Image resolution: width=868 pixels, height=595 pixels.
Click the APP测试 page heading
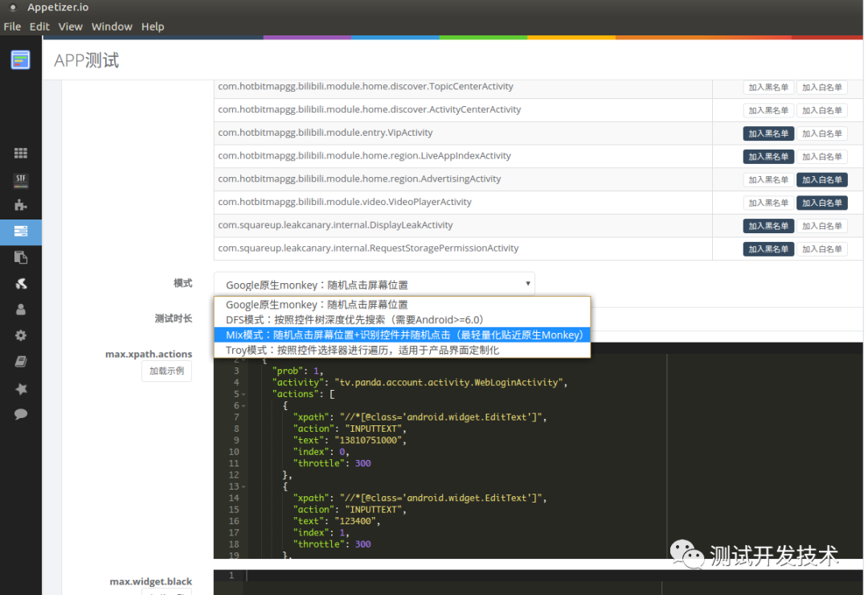pos(86,60)
